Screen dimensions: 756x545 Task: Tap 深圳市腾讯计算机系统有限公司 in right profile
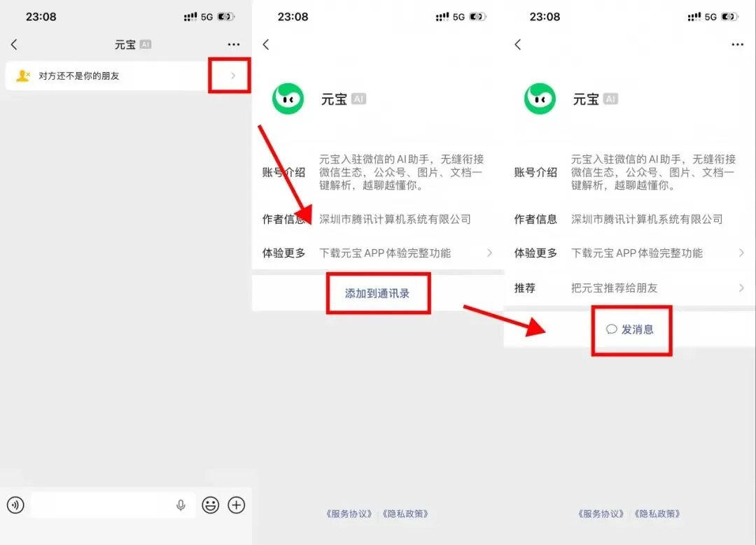click(647, 219)
